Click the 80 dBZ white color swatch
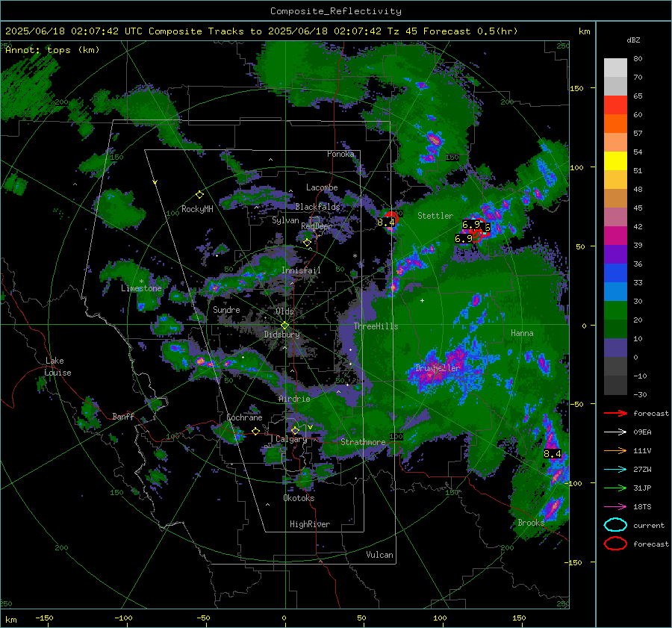 [615, 67]
